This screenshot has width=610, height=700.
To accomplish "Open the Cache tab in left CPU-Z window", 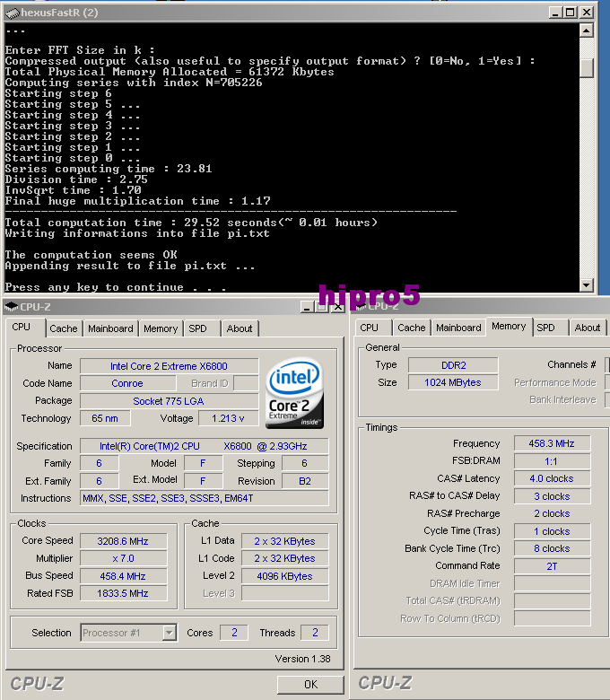I will (x=64, y=328).
